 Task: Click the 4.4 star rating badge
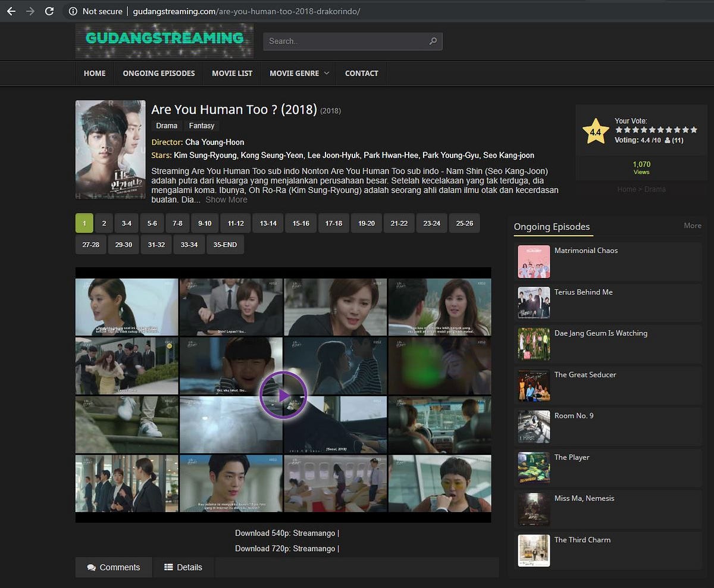click(x=596, y=132)
